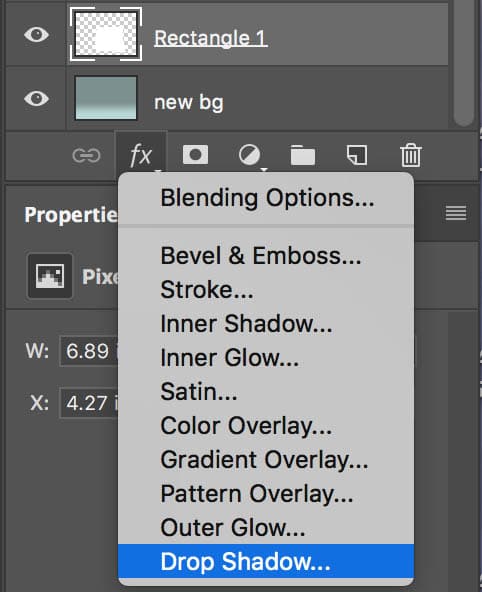Create a new group folder icon

click(303, 155)
